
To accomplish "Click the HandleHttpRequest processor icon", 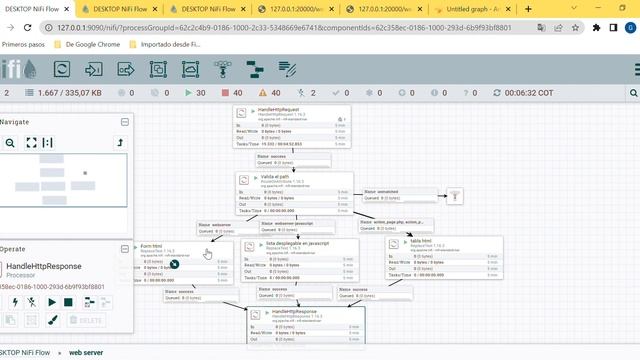I will click(241, 113).
